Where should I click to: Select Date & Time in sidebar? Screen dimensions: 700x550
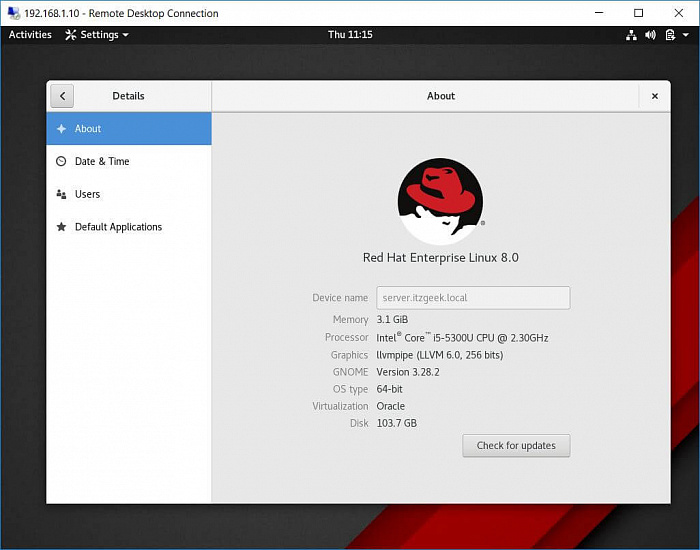click(102, 162)
